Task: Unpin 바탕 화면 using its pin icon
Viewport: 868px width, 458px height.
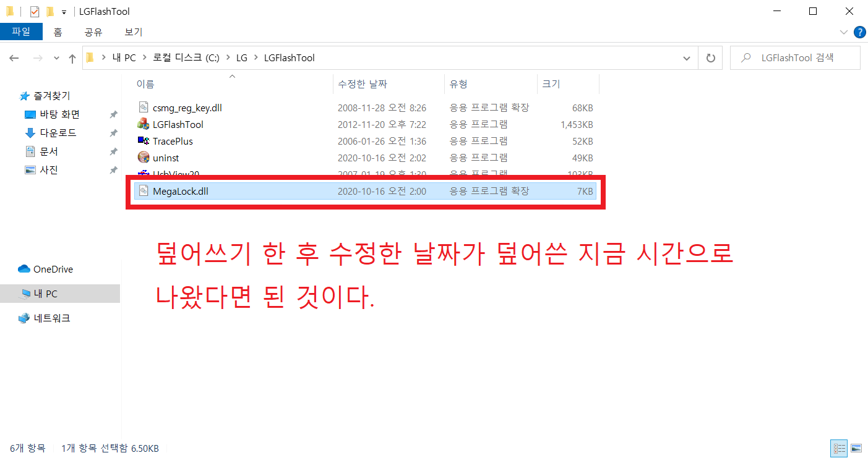Action: coord(113,114)
